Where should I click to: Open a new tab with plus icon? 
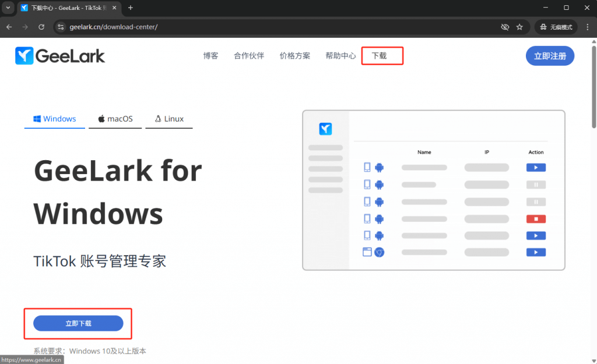point(130,8)
